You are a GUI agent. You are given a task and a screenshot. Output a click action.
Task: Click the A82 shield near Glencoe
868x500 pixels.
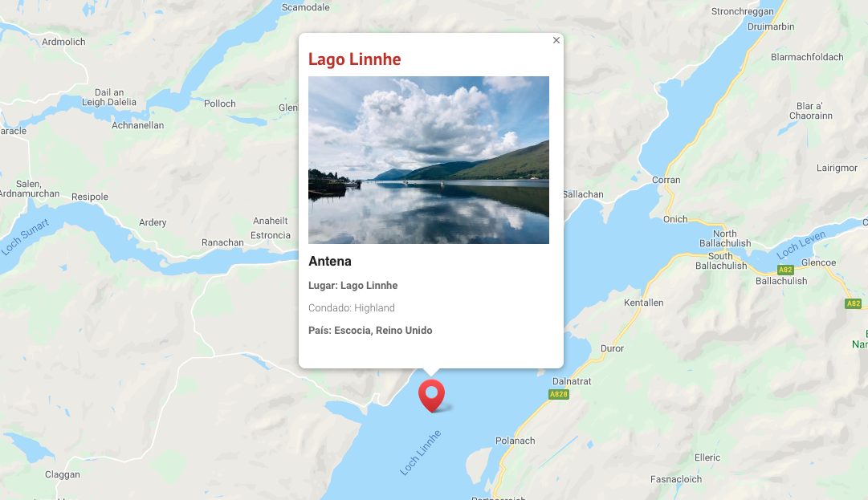(x=785, y=270)
